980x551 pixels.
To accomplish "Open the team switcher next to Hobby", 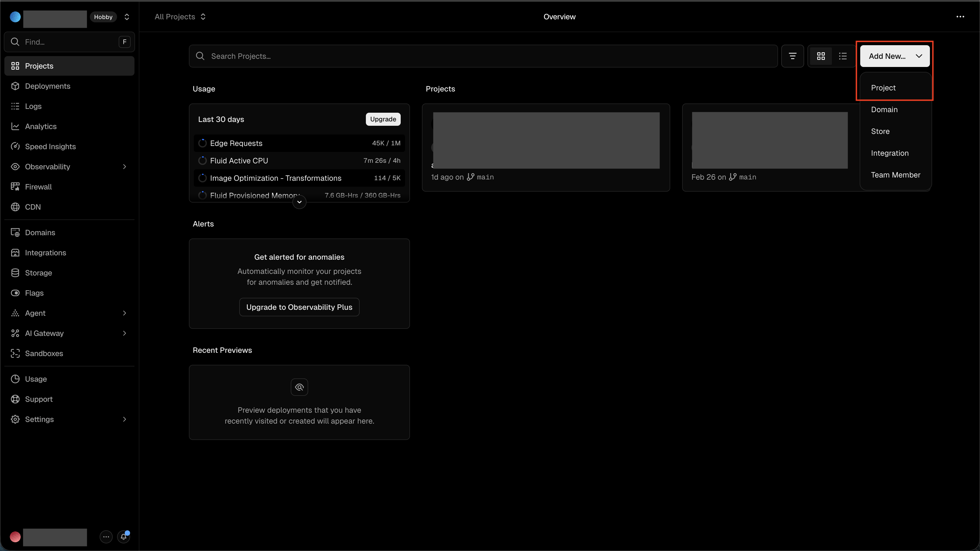I will pyautogui.click(x=127, y=17).
